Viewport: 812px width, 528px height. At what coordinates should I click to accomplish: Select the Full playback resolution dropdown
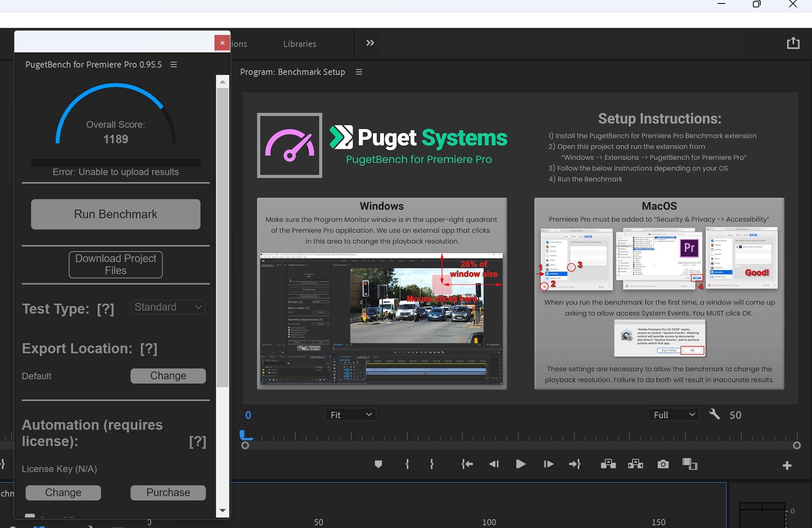coord(673,415)
